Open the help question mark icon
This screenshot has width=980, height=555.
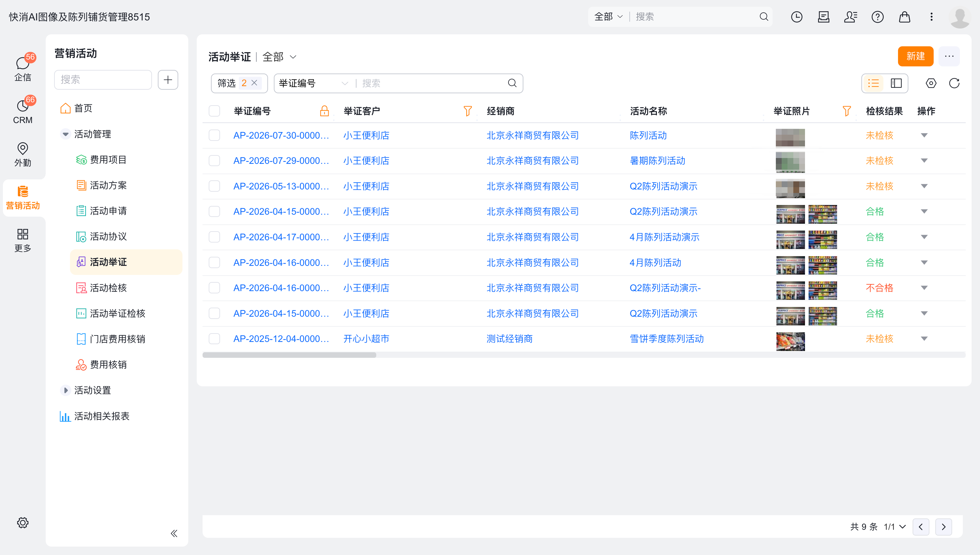(x=877, y=17)
